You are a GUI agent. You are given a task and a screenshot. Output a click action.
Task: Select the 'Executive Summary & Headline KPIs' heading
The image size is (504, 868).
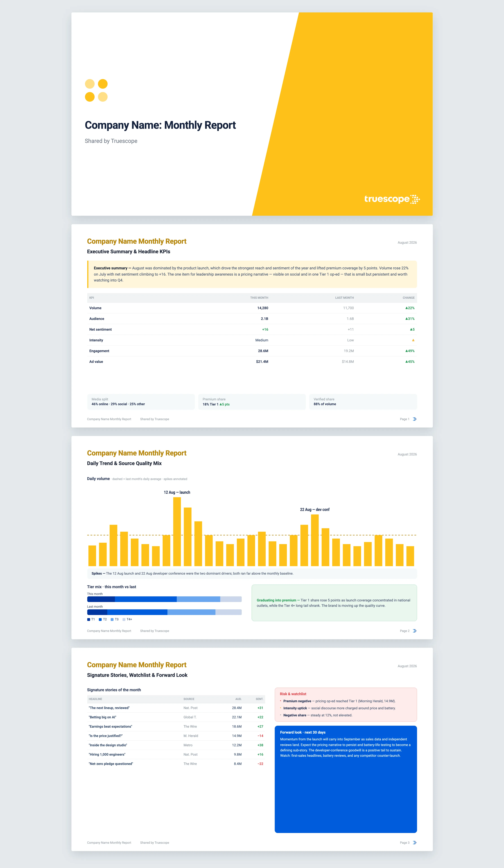128,251
